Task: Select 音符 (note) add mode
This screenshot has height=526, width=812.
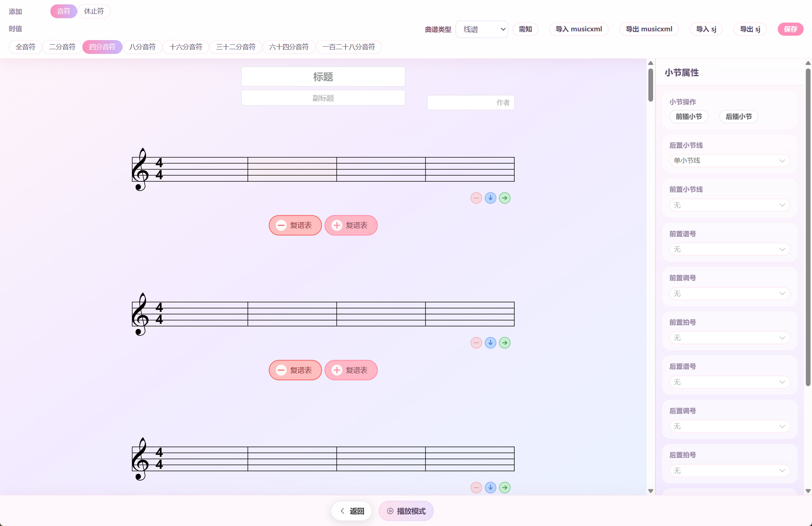Action: coord(63,11)
